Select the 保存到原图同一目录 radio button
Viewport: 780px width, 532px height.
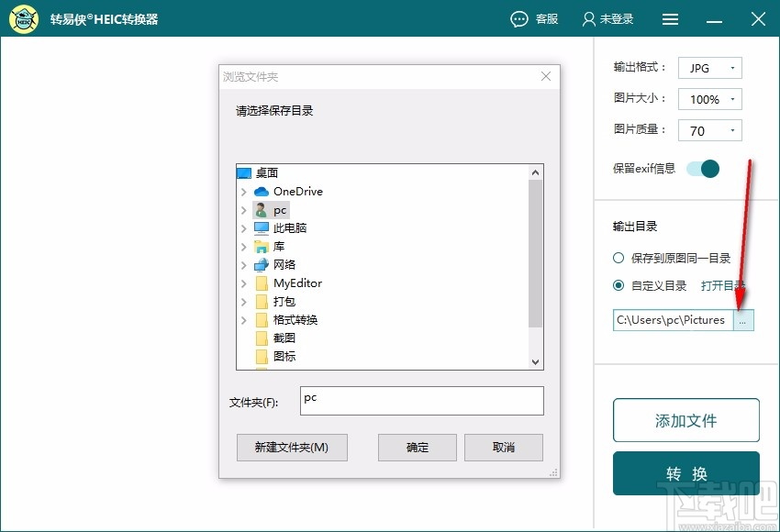pos(618,258)
